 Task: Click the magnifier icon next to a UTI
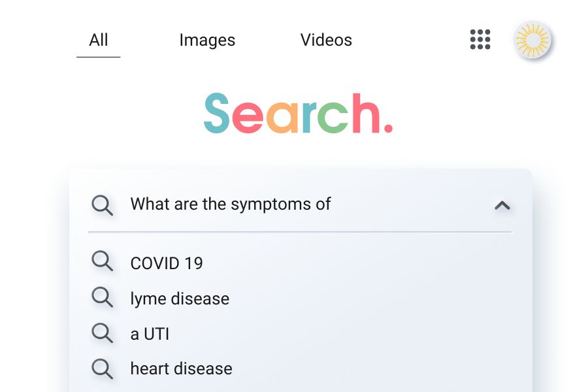pos(102,333)
